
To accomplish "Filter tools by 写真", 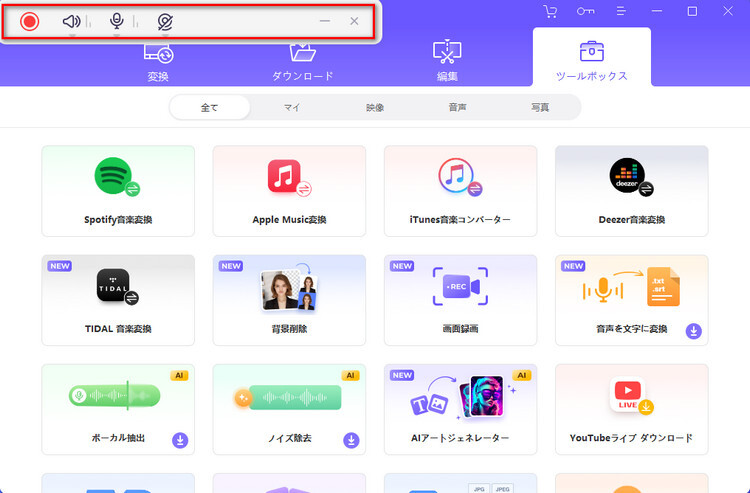I will click(x=540, y=108).
